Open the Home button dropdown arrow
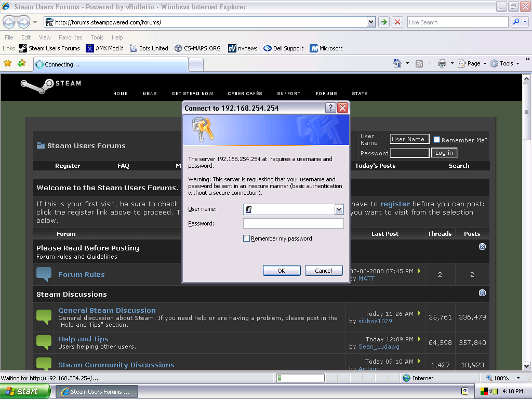 407,63
